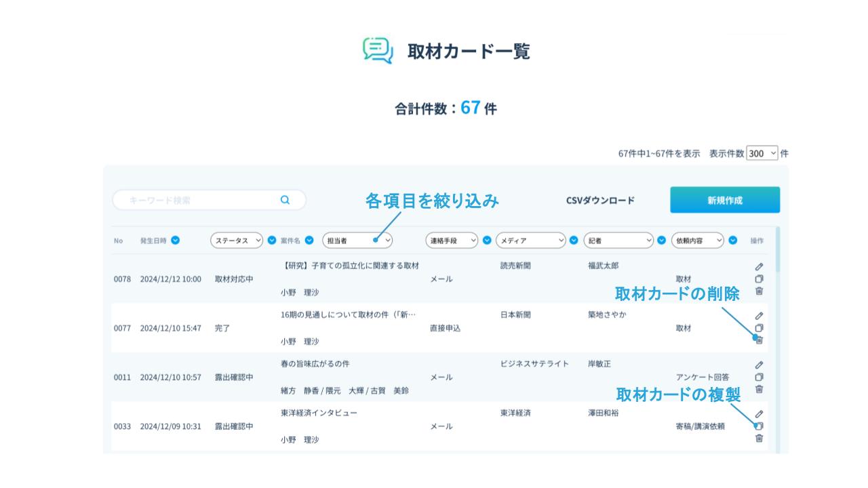868x488 pixels.
Task: Click into the キーワード検索 search field
Action: click(x=197, y=200)
